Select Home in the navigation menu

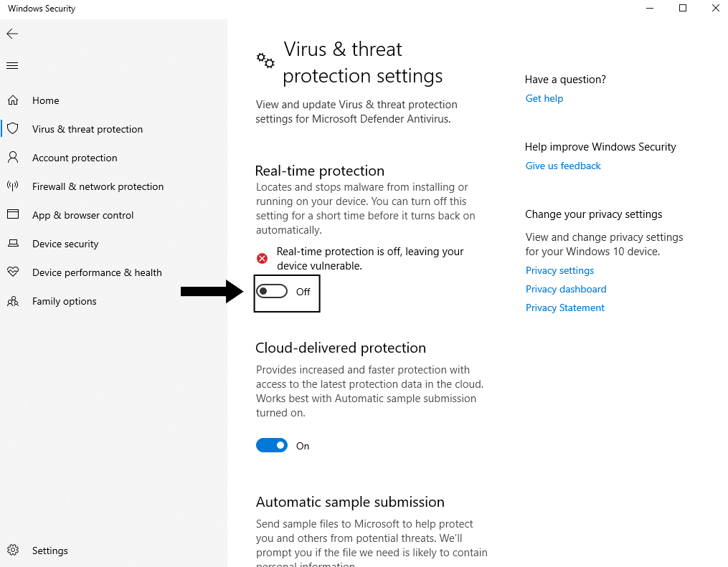tap(45, 100)
